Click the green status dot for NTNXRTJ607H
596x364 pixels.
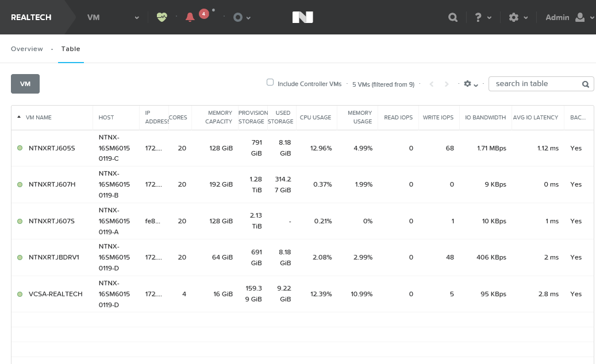[x=20, y=184]
